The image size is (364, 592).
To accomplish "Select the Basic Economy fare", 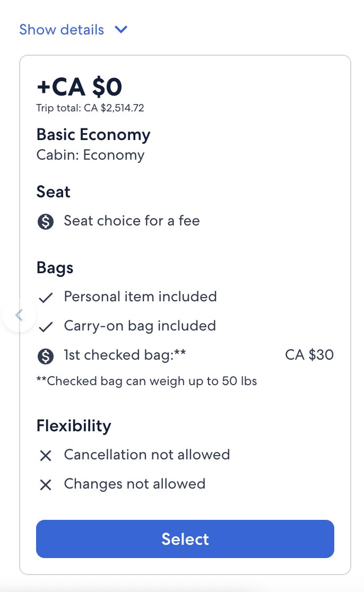I will tap(185, 539).
